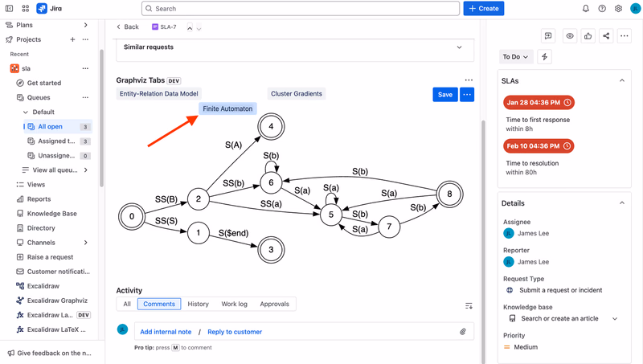Open the app switcher grid icon
Viewport: 643px width, 364px height.
[26, 9]
